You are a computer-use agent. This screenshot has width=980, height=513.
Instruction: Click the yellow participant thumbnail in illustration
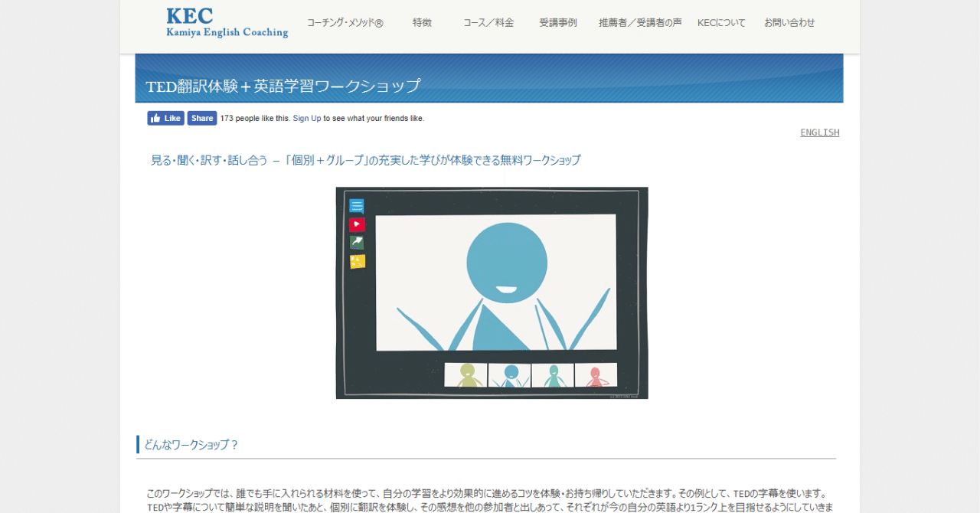coord(465,375)
